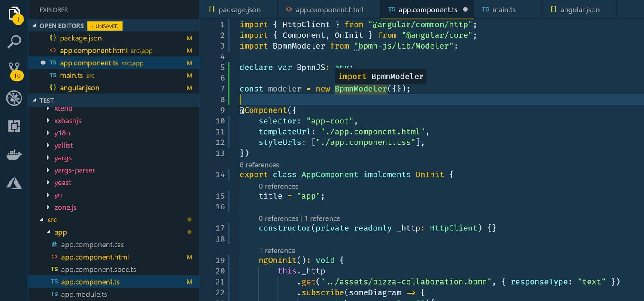Open the Extensions view
The image size is (644, 301).
point(14,126)
